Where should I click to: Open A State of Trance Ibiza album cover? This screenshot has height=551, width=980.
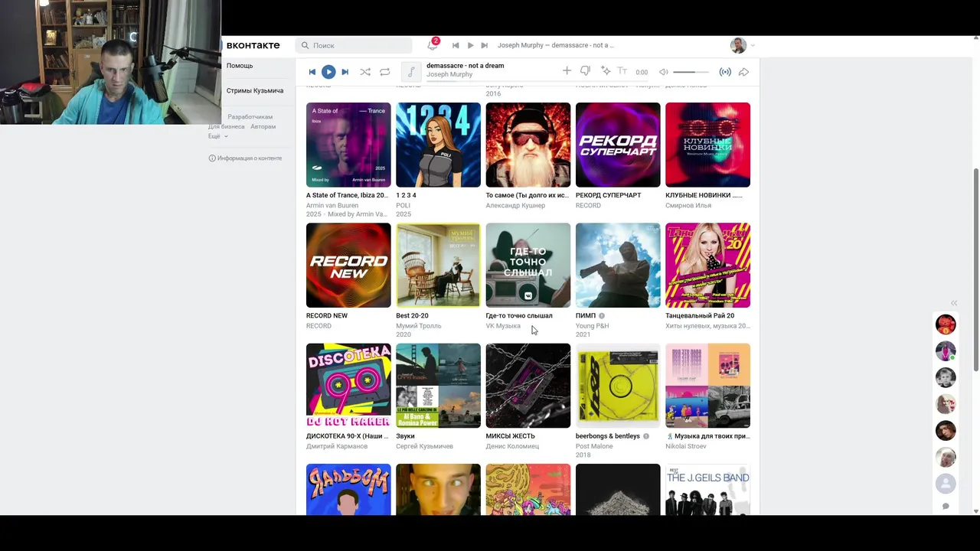(348, 145)
